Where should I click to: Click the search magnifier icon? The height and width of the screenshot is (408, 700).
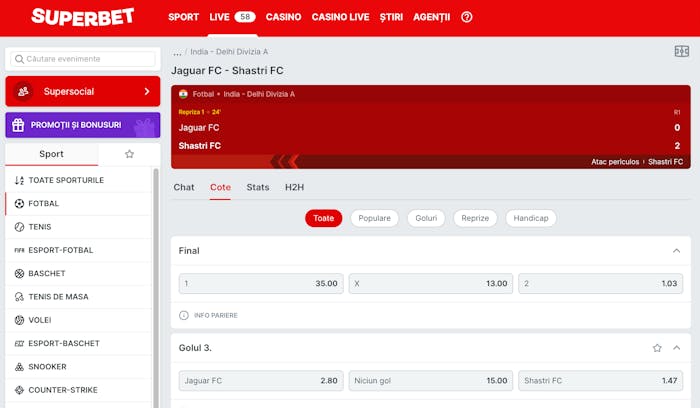[19, 59]
